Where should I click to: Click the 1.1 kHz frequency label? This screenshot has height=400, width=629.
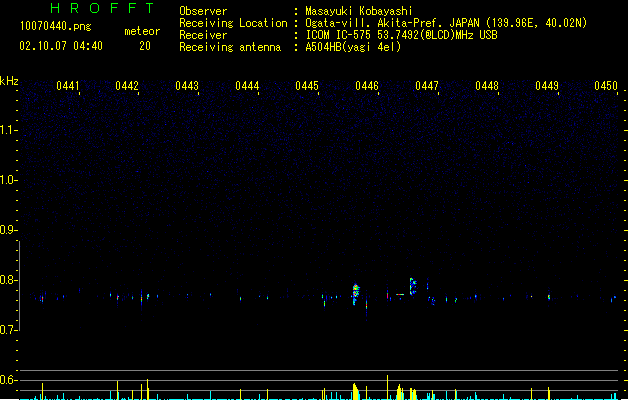point(8,130)
